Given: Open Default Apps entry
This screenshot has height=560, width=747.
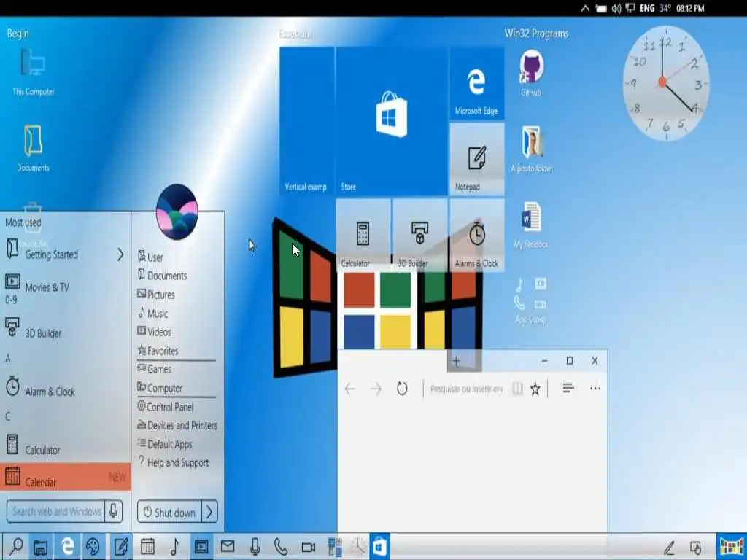Looking at the screenshot, I should (x=165, y=444).
